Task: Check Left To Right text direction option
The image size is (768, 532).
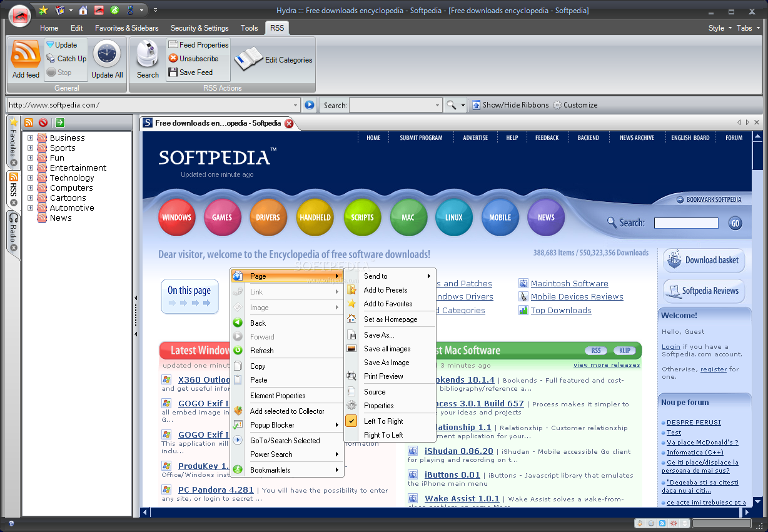Action: [x=390, y=421]
